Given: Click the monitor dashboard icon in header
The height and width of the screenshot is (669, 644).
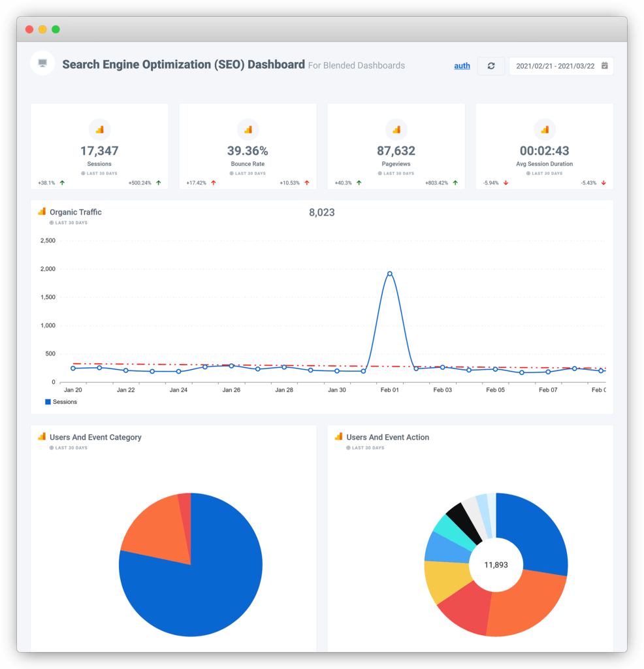Looking at the screenshot, I should [x=42, y=63].
